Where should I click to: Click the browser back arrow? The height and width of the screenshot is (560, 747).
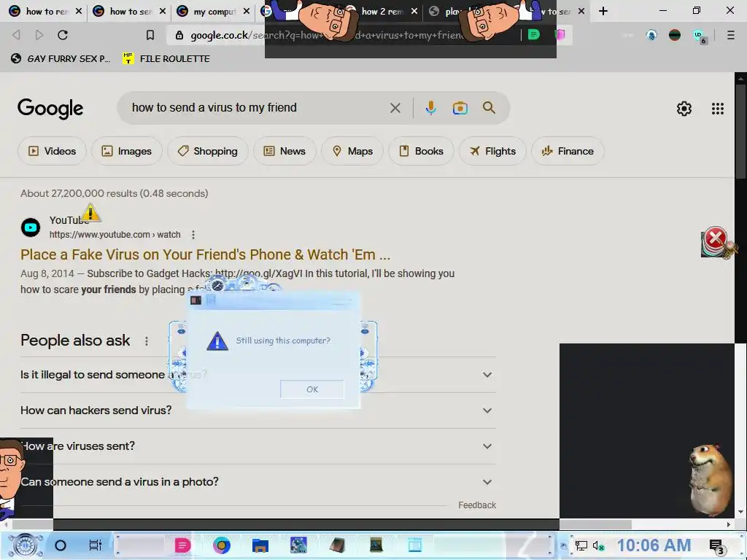click(16, 35)
